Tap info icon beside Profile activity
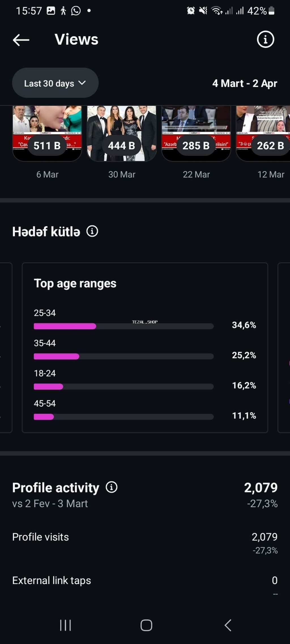290x644 pixels. pos(112,487)
